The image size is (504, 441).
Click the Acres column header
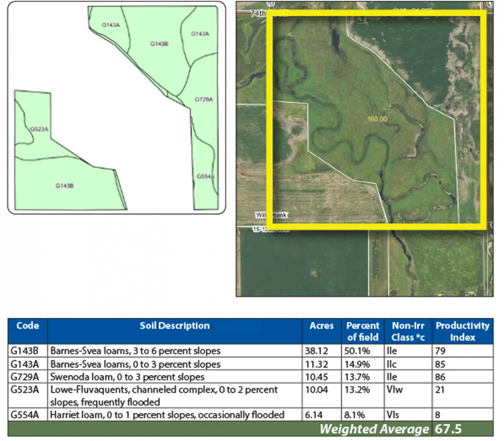coord(322,326)
